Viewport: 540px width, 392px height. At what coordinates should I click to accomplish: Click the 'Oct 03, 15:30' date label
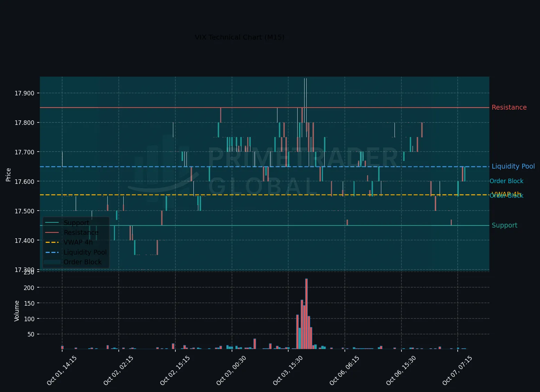288,370
